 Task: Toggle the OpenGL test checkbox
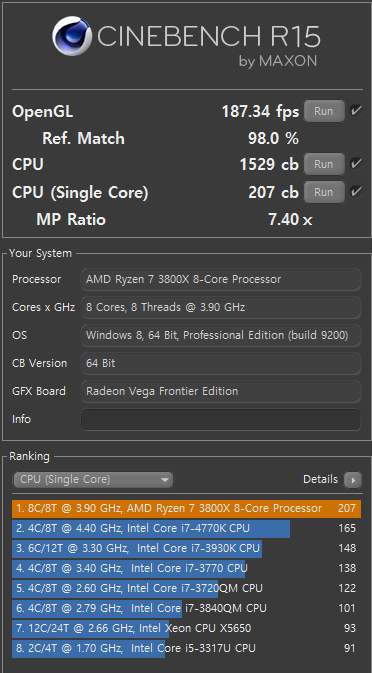pyautogui.click(x=355, y=111)
